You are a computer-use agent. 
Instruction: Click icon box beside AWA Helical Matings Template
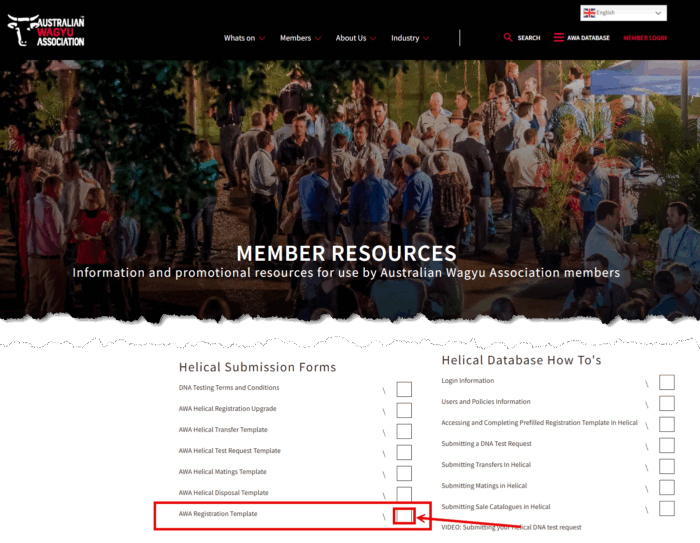[x=404, y=473]
